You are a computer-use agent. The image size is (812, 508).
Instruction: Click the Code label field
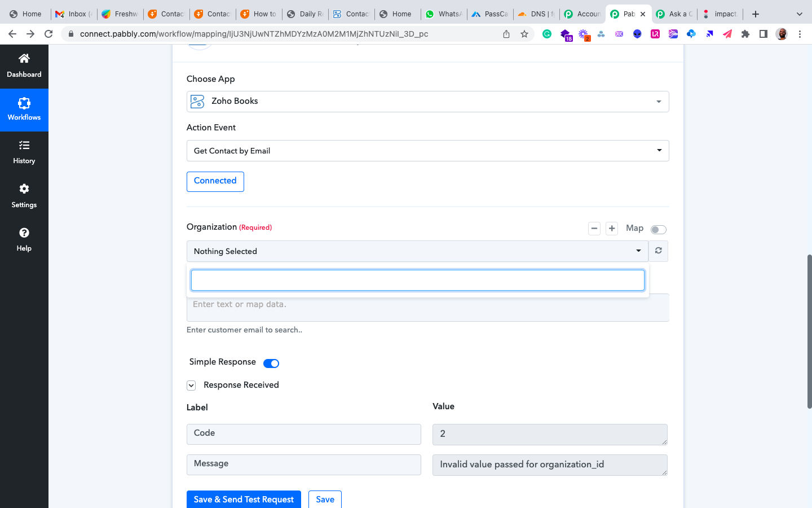click(304, 434)
